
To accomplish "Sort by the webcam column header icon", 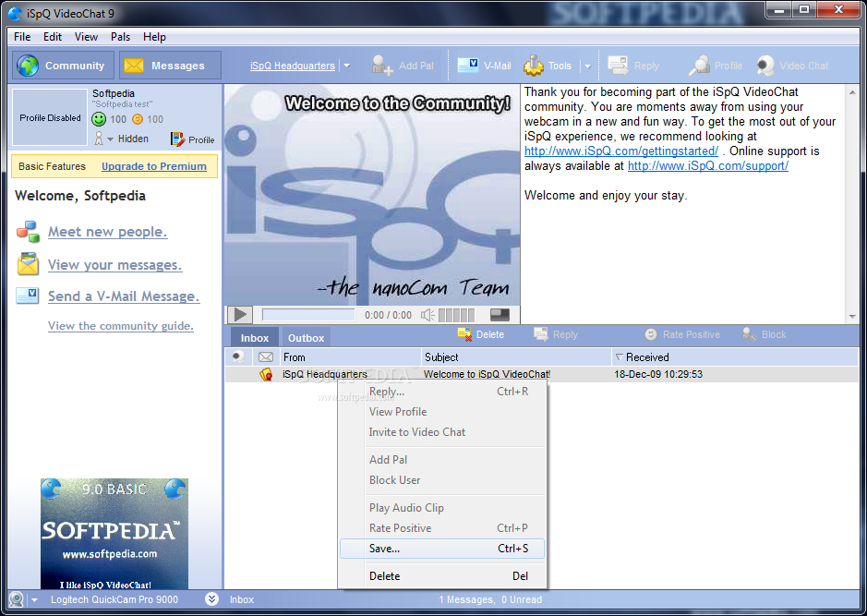I will tap(238, 356).
